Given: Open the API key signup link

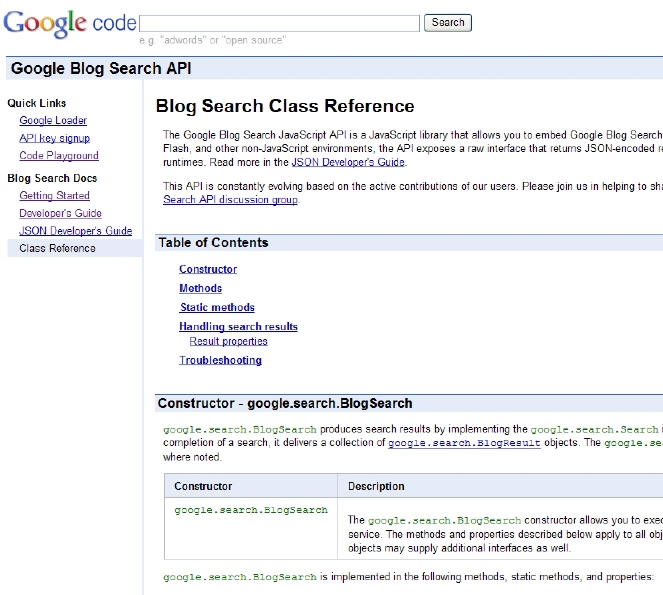Looking at the screenshot, I should [55, 138].
